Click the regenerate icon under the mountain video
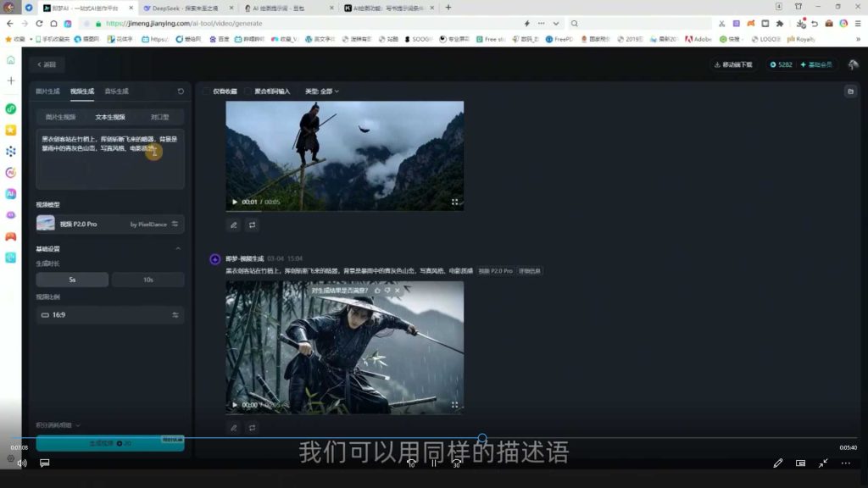Image resolution: width=868 pixels, height=488 pixels. click(x=252, y=225)
